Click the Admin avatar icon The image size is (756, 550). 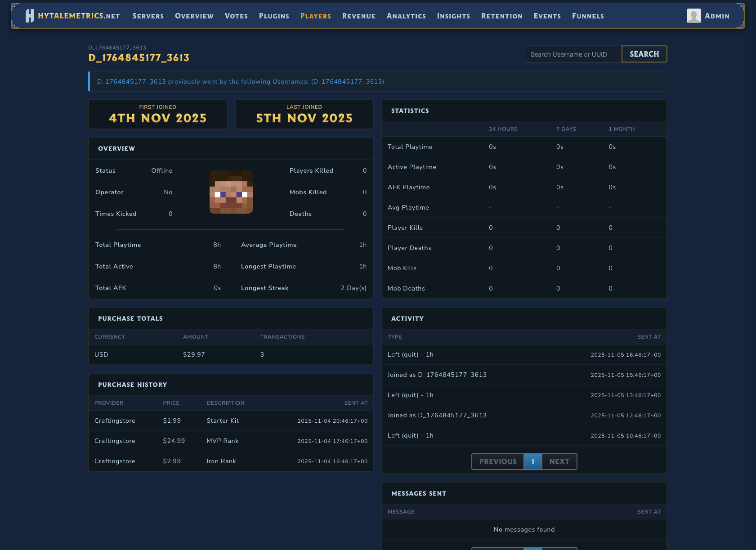tap(693, 16)
